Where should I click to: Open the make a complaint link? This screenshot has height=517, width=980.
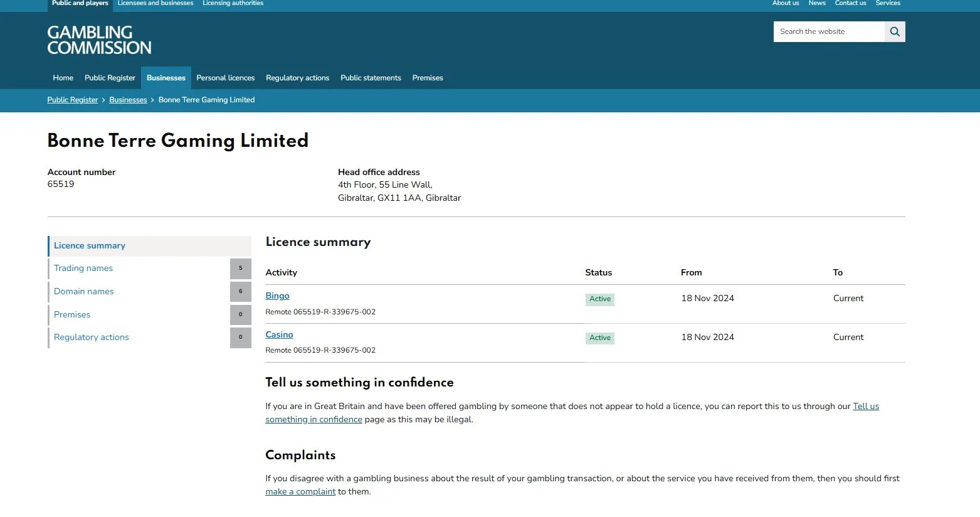click(300, 492)
